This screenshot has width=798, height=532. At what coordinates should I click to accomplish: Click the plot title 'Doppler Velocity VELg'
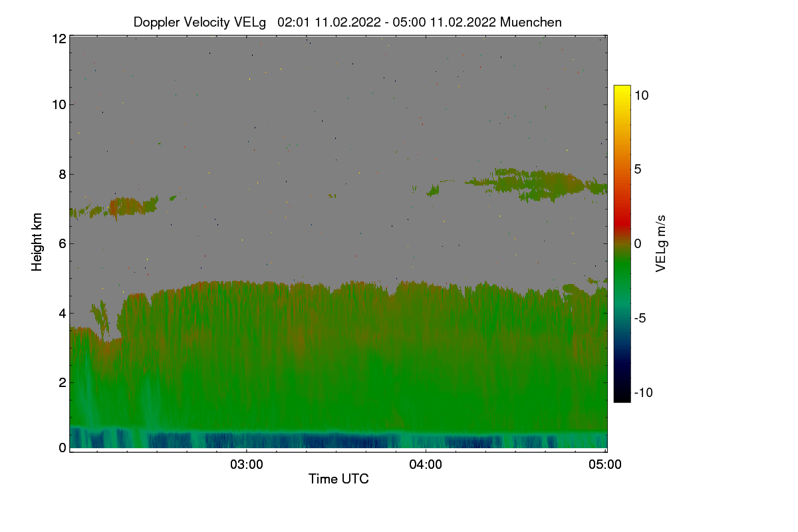click(199, 22)
